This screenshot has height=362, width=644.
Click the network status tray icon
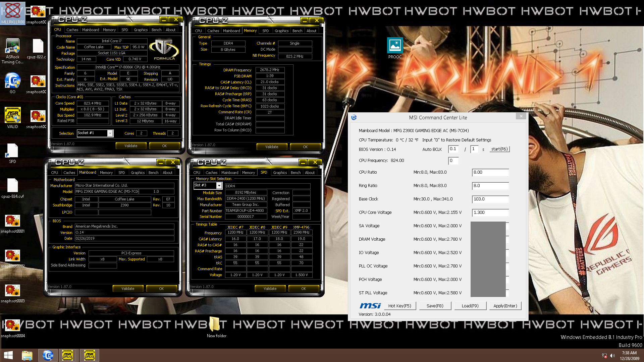[604, 356]
